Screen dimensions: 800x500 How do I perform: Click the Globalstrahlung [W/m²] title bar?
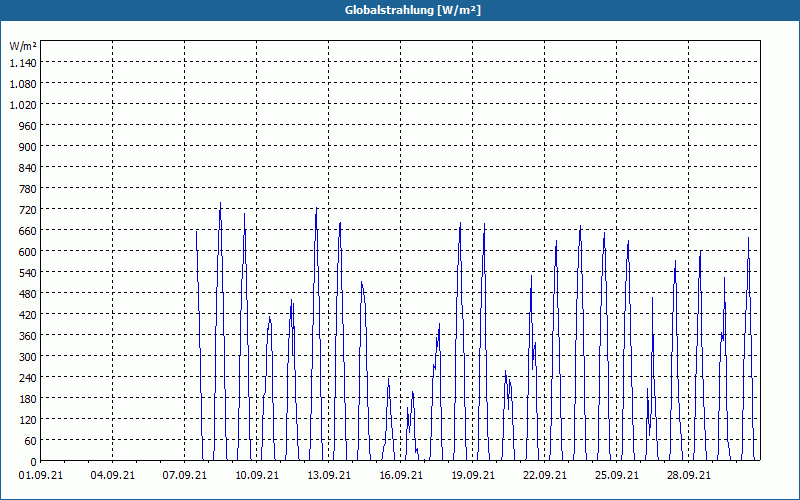pyautogui.click(x=400, y=10)
